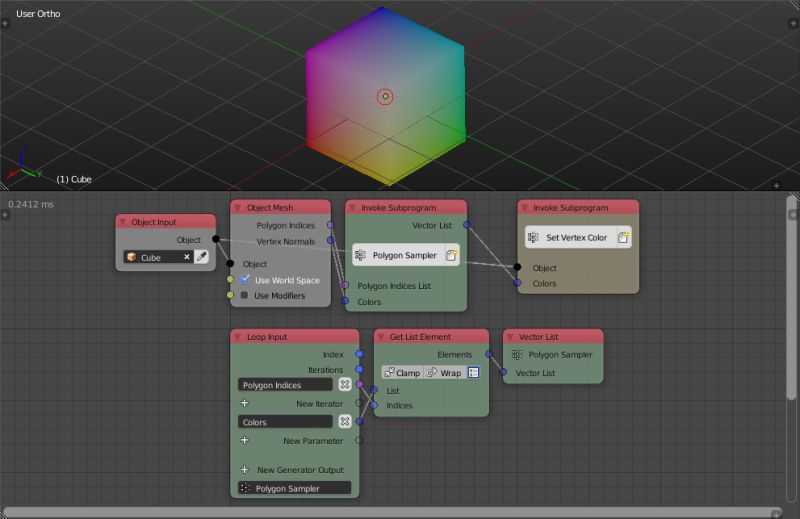Edit the Polygon Sampler loop name field
Image resolution: width=800 pixels, height=519 pixels.
[294, 488]
